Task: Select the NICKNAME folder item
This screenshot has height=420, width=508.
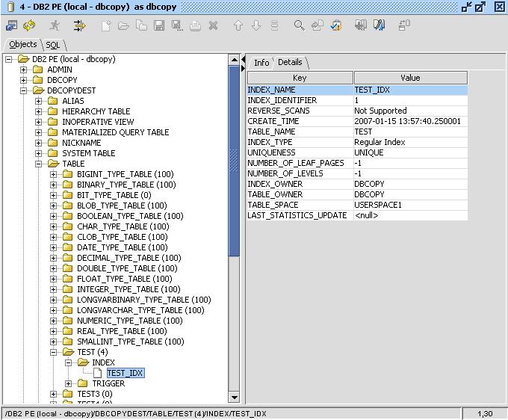Action: pyautogui.click(x=81, y=143)
